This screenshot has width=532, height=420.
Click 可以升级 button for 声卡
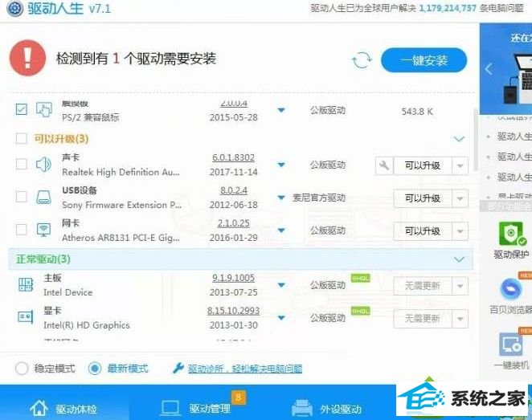click(x=423, y=165)
